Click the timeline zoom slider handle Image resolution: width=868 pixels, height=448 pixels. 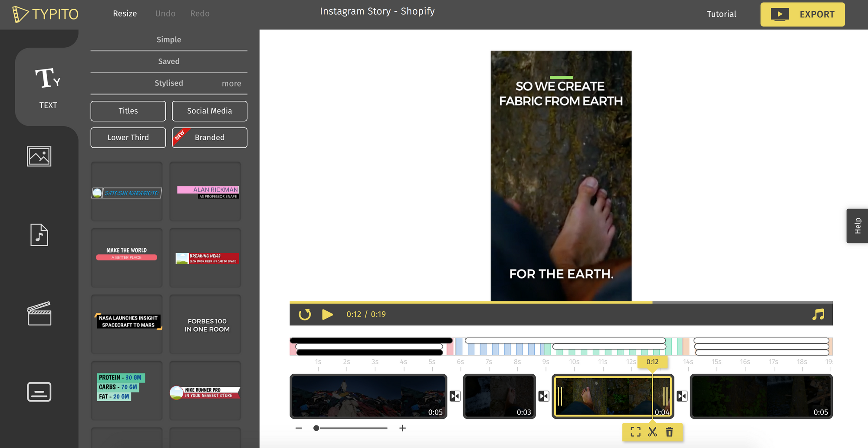[x=316, y=428]
